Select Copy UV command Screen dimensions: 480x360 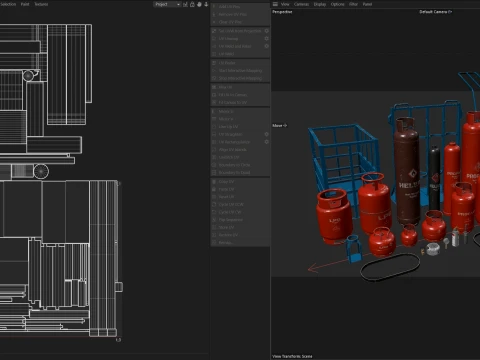coord(240,181)
